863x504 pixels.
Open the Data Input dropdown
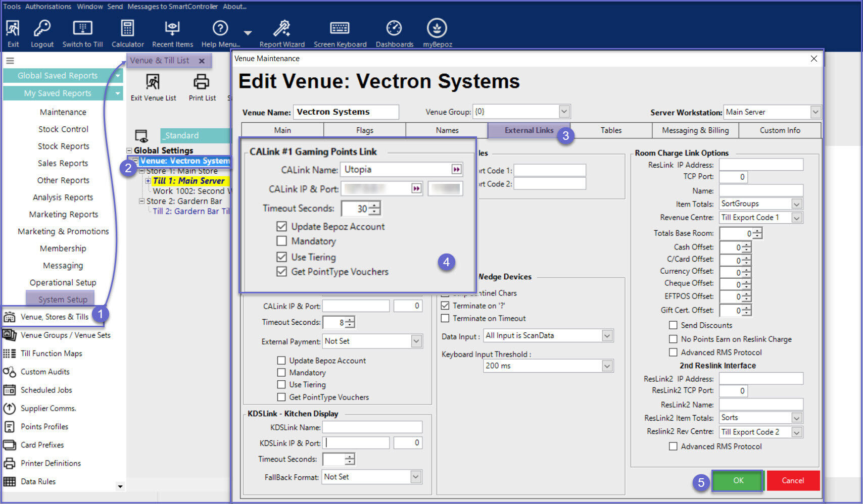point(607,336)
